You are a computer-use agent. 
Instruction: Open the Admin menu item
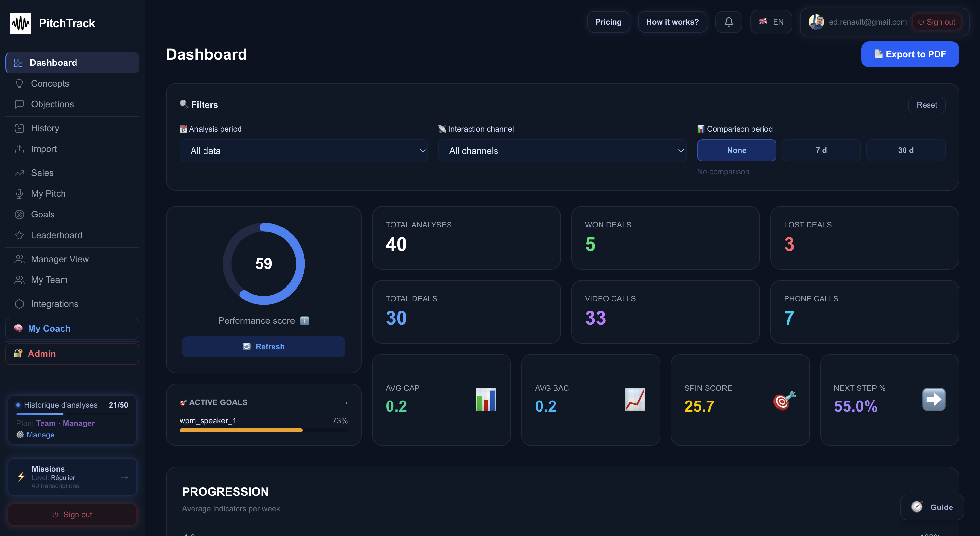tap(41, 354)
